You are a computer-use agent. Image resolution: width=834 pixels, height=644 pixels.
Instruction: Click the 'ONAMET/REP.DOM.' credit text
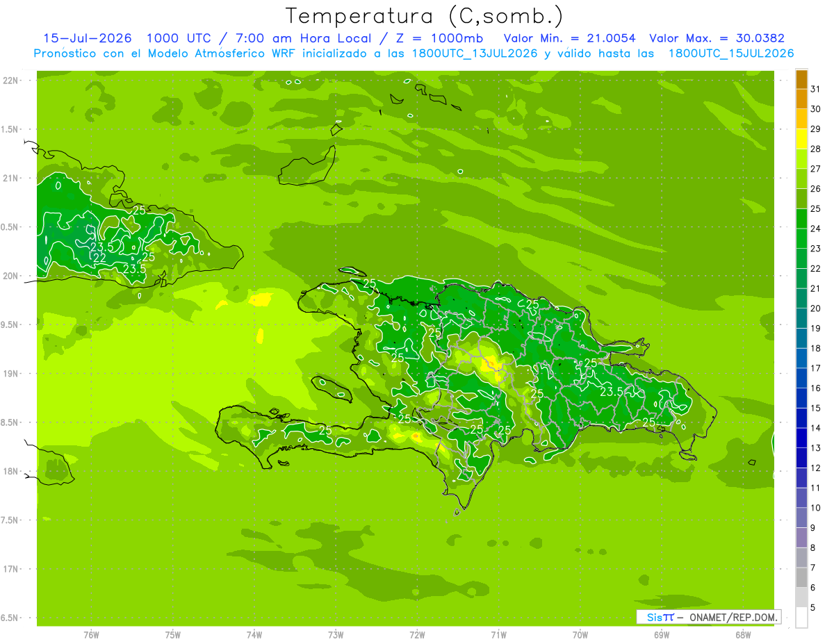click(x=732, y=617)
